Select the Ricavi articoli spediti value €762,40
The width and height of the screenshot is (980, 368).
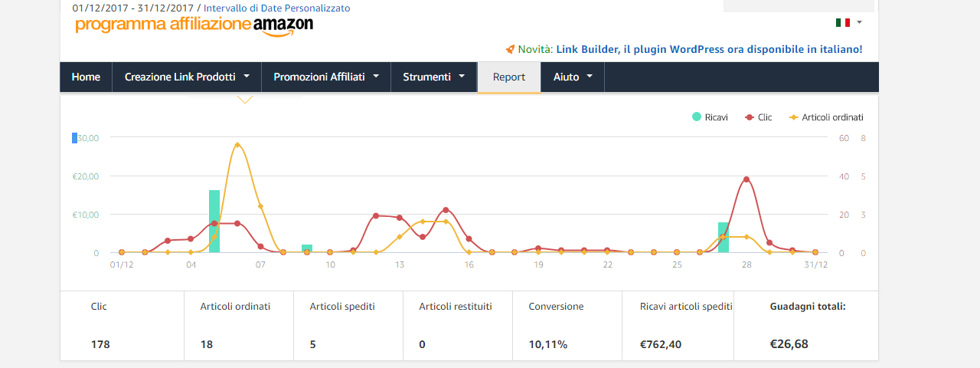(x=661, y=344)
